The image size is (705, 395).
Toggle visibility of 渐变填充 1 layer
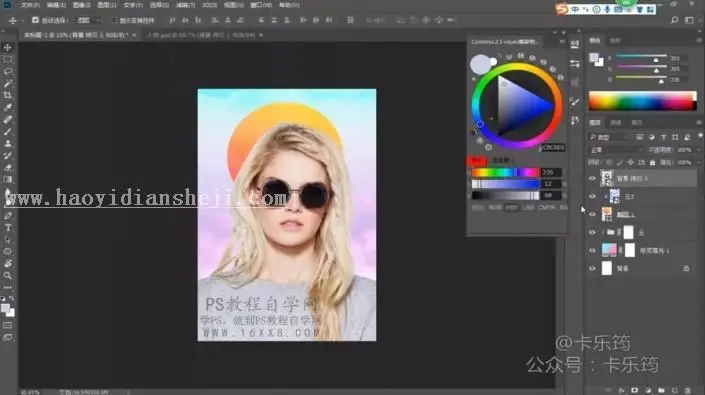592,250
